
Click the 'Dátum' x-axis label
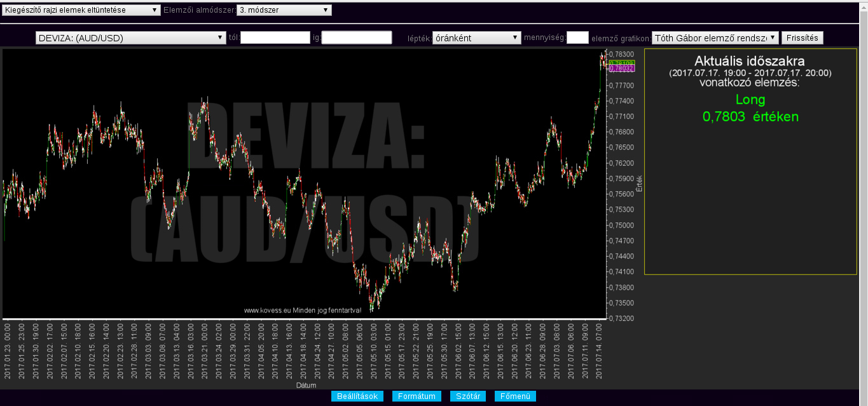point(306,386)
